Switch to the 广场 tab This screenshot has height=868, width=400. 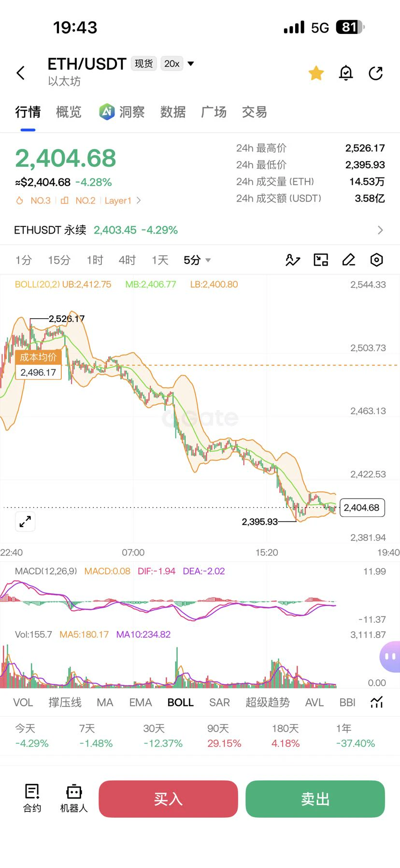[x=214, y=112]
